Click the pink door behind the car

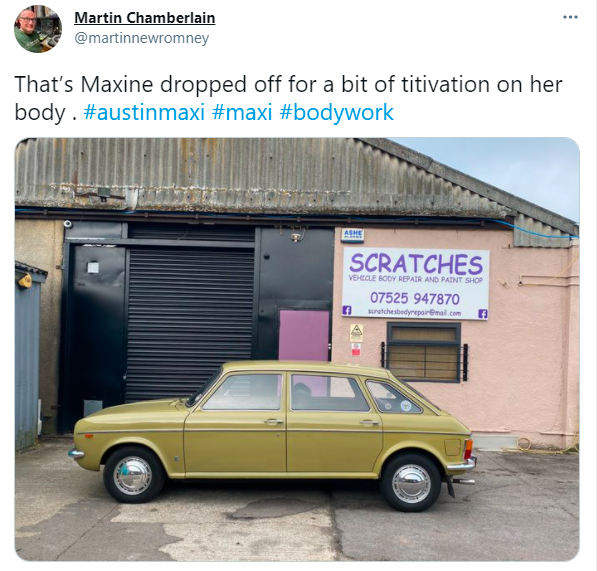(304, 335)
